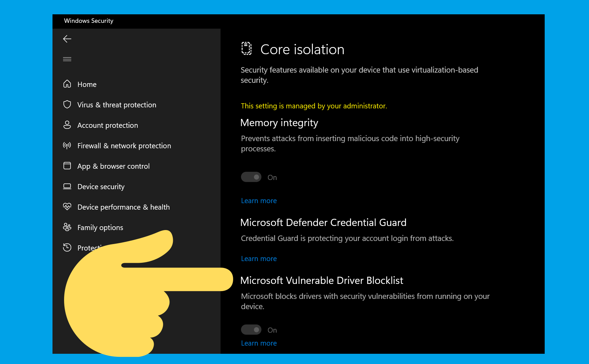
Task: Click the Windows Security window title
Action: [x=89, y=21]
